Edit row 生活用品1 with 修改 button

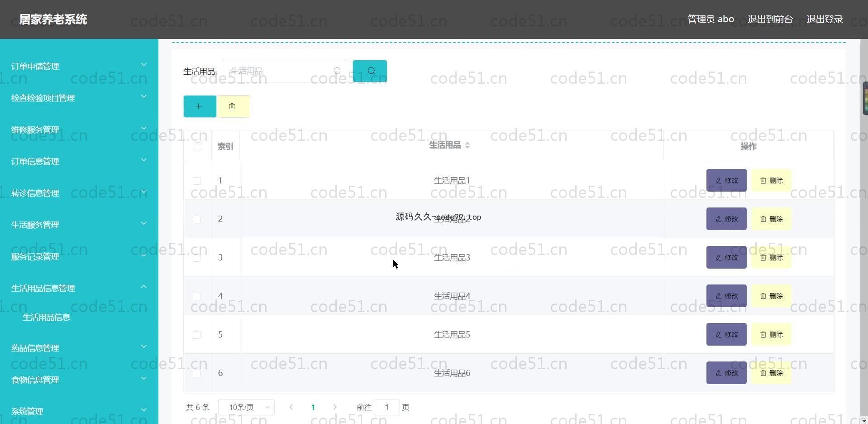coord(726,180)
